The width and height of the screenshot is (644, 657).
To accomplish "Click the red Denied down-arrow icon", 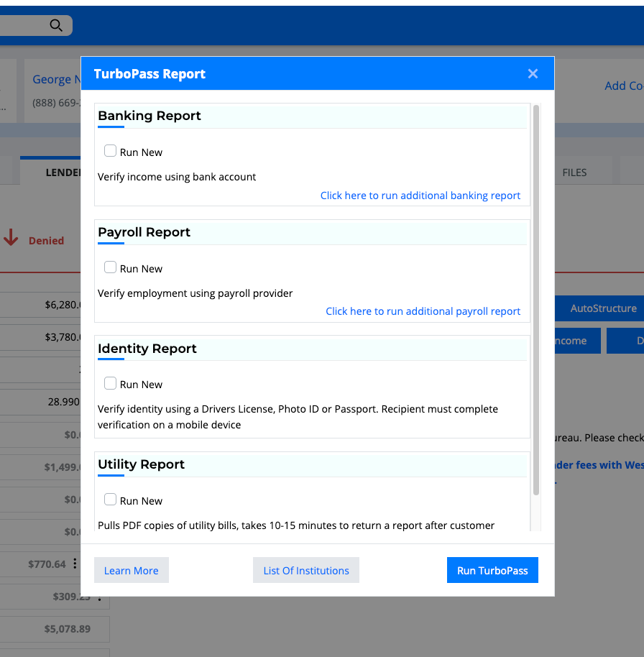I will 11,237.
